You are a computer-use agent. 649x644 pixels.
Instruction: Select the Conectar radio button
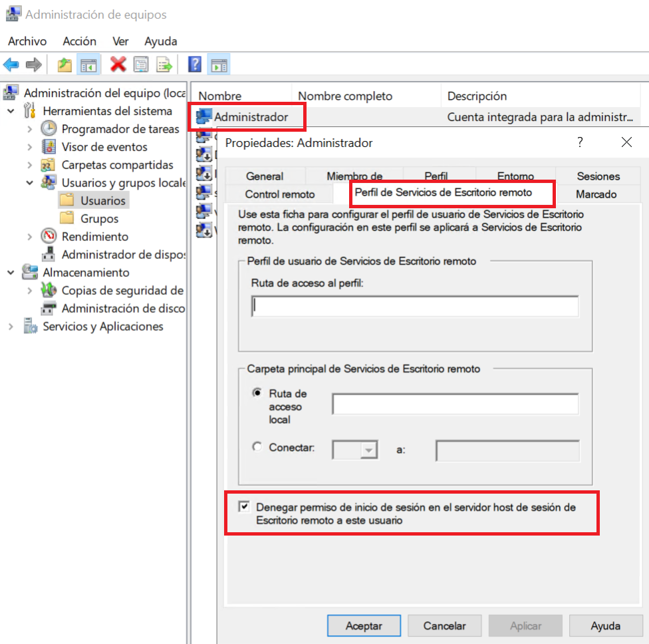[257, 448]
